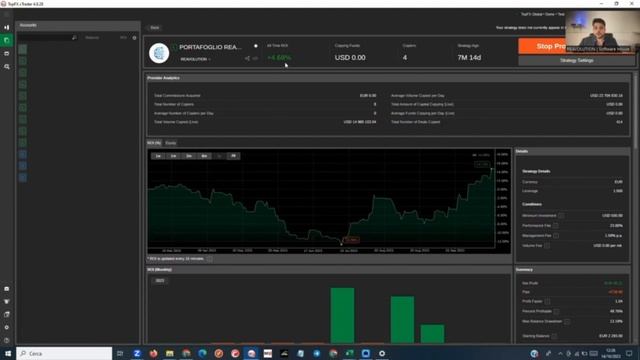Open Firefox from the taskbar
This screenshot has width=640, height=360.
pyautogui.click(x=153, y=353)
